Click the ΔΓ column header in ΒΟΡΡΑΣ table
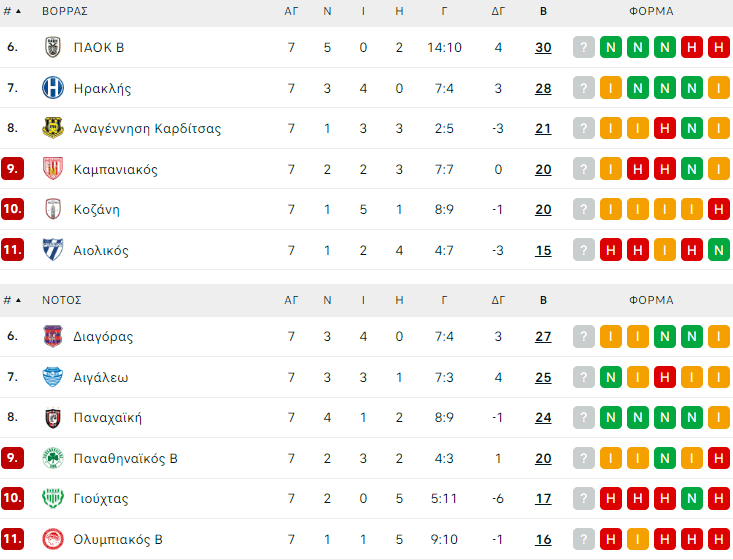The width and height of the screenshot is (733, 560). 498,12
